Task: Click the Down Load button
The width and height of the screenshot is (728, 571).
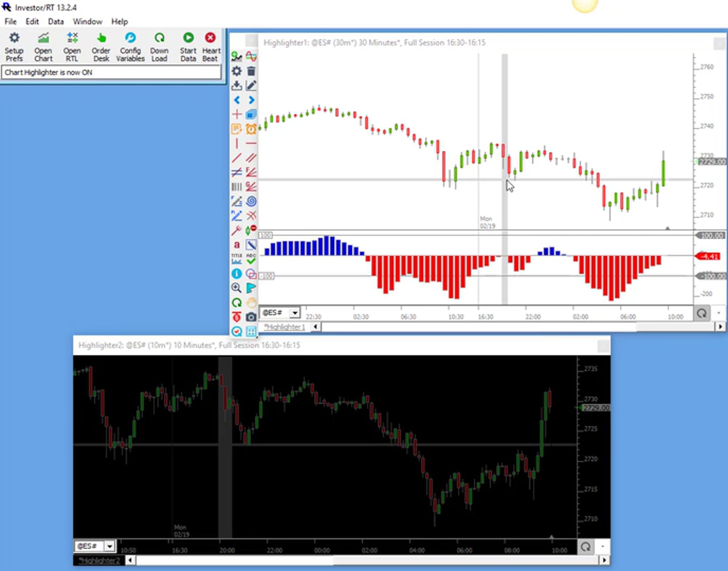Action: (x=159, y=47)
